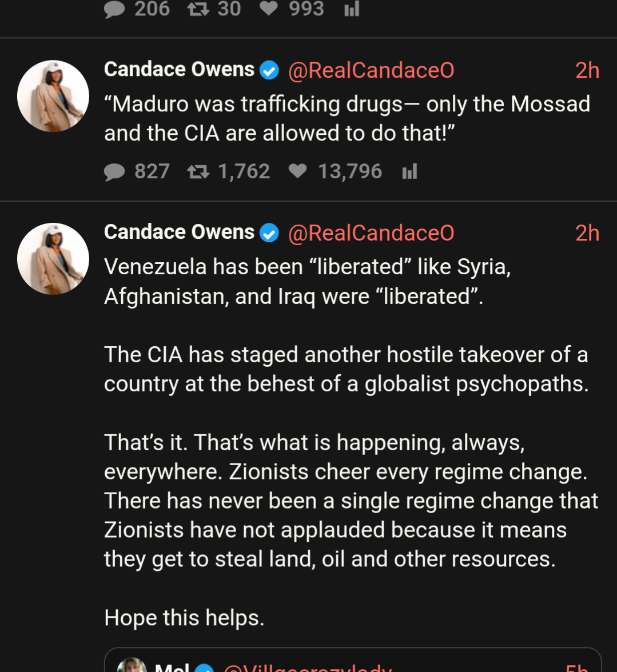The image size is (617, 672).
Task: Open @RealCandaceO handle on Venezuela tweet
Action: (371, 233)
